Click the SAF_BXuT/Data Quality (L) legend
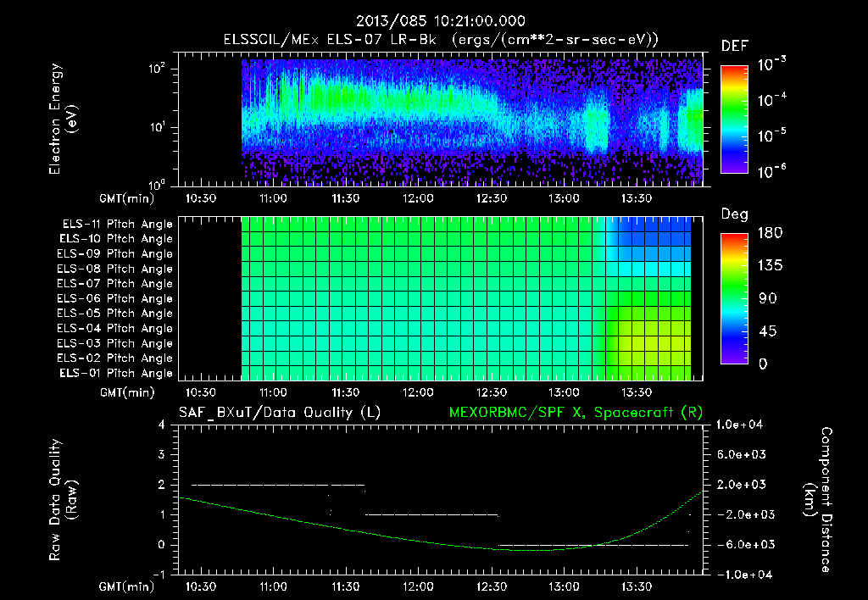The width and height of the screenshot is (868, 600). pos(280,413)
